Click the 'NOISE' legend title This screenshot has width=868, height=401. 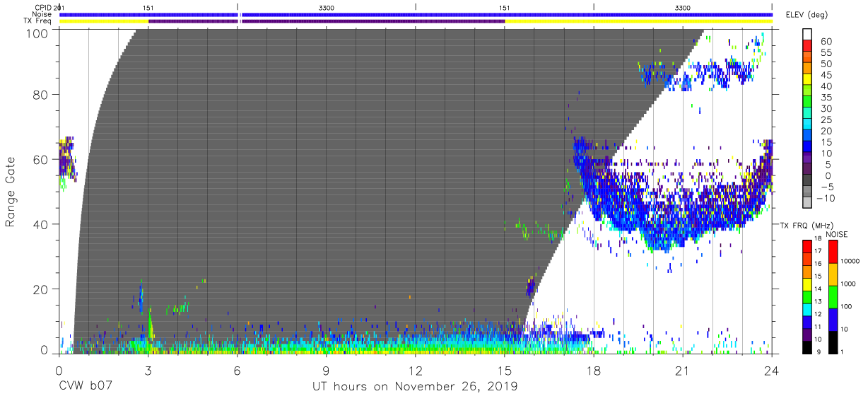pyautogui.click(x=837, y=234)
